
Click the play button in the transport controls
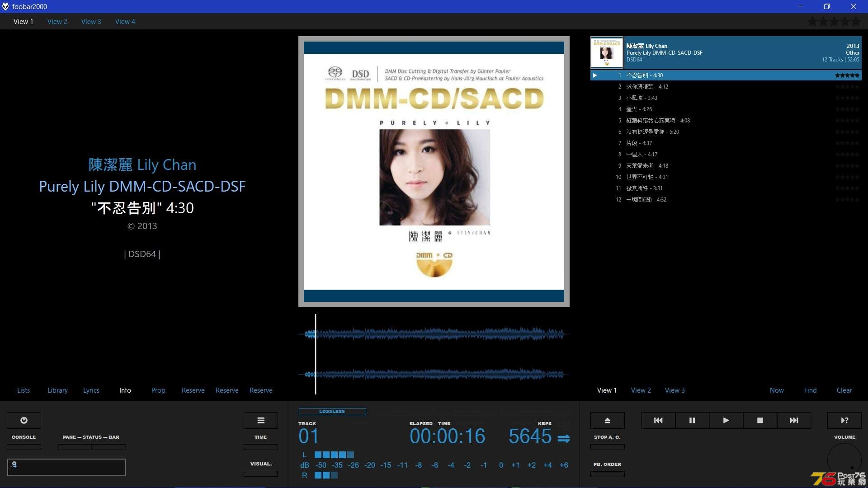point(726,420)
